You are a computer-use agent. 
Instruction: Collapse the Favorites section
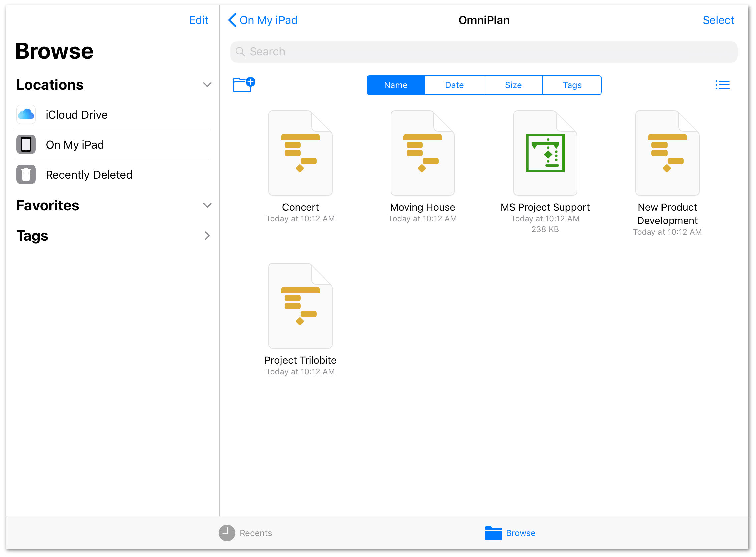207,205
